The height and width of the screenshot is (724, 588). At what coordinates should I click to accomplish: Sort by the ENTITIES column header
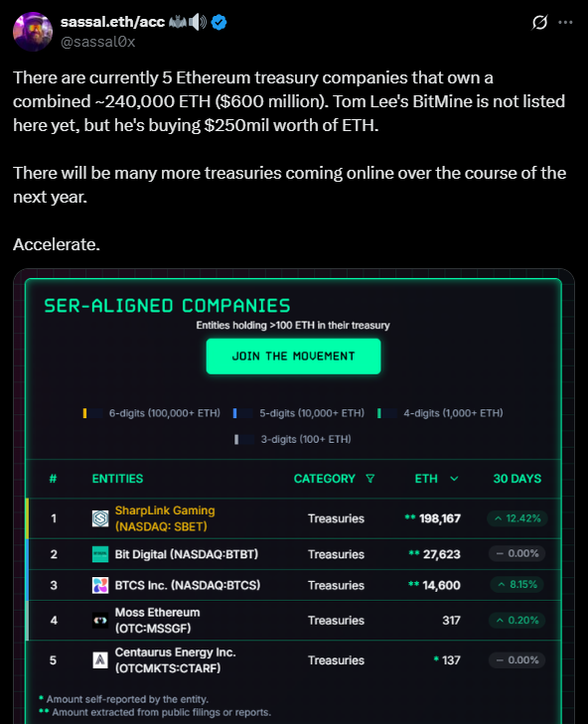pos(117,479)
